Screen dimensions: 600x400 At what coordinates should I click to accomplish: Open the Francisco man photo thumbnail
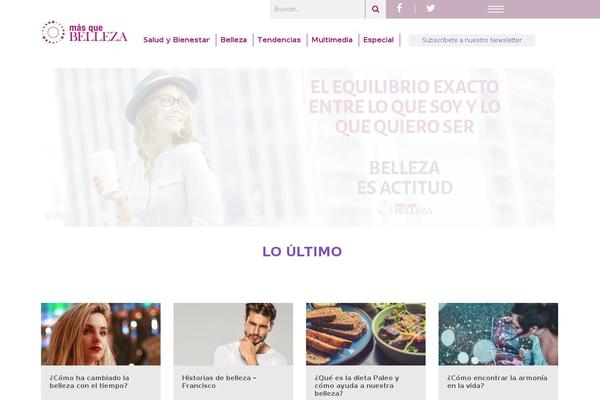pos(233,334)
